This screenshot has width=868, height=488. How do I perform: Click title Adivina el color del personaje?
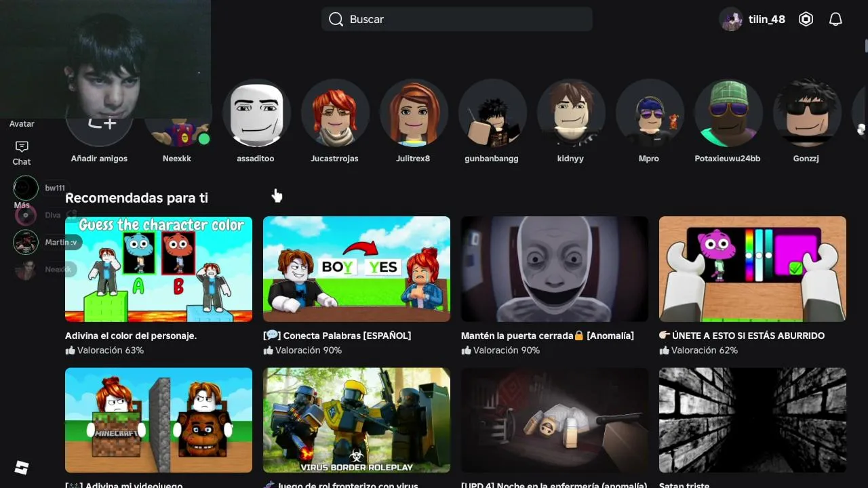tap(131, 335)
